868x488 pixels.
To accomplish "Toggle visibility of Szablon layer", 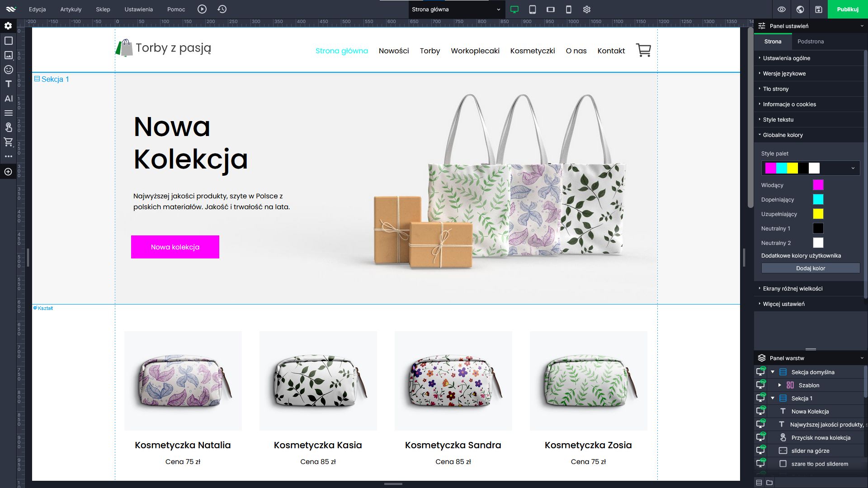I will point(761,385).
